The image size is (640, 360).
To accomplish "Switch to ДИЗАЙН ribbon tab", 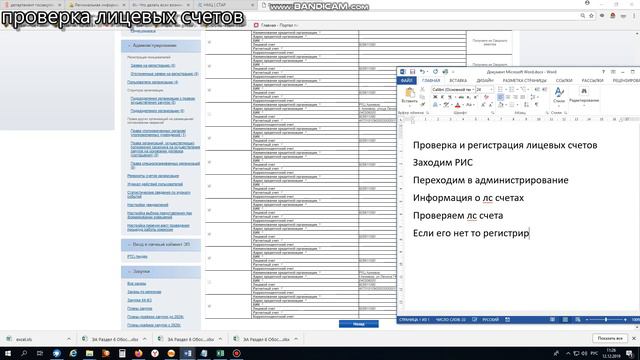I will point(485,80).
